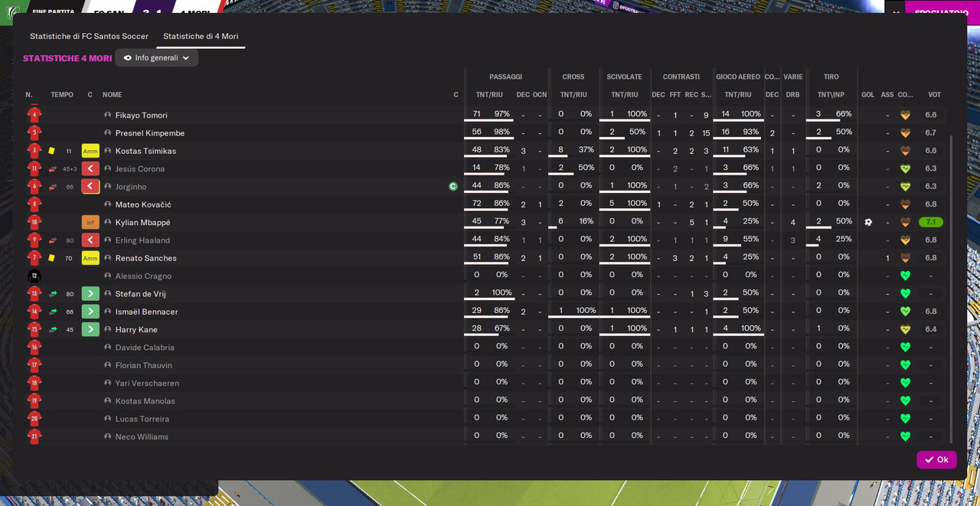Click Jorginho's captain C badge

pos(453,186)
